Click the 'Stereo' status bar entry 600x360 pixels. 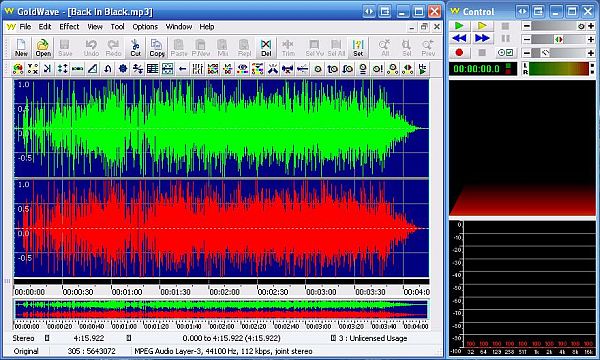click(x=23, y=338)
